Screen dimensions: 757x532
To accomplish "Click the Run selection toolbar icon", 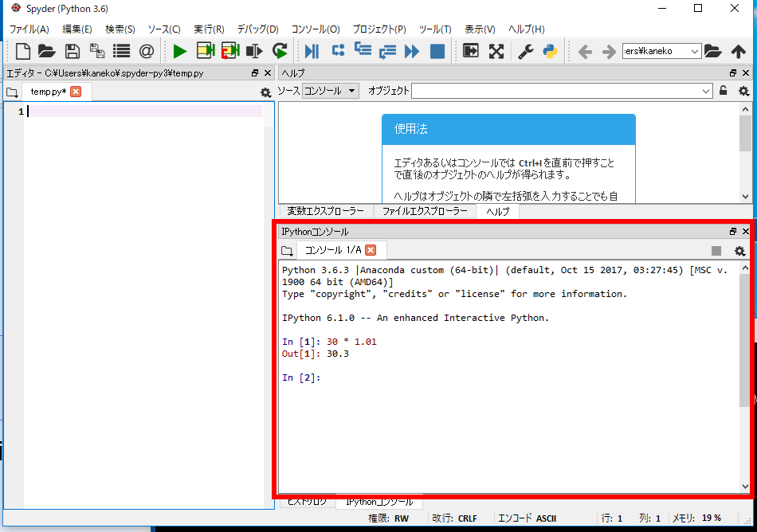I will click(x=254, y=51).
